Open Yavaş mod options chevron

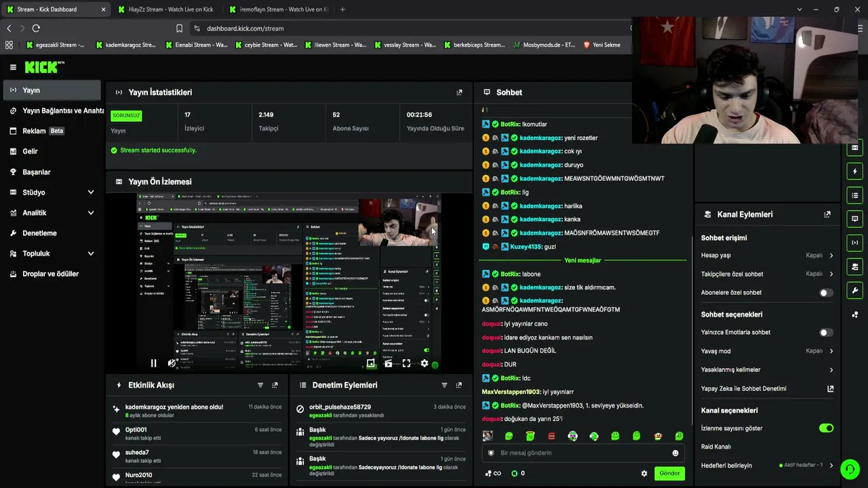click(831, 351)
